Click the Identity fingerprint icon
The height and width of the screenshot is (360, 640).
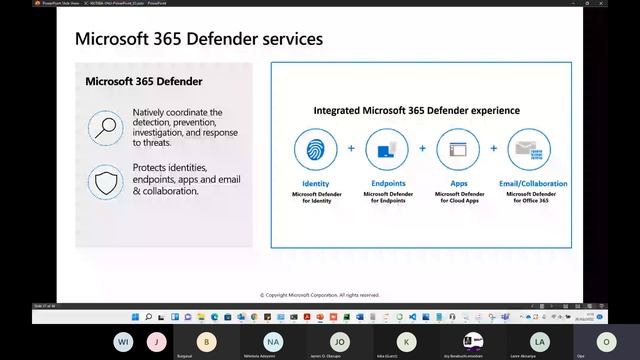tap(316, 149)
